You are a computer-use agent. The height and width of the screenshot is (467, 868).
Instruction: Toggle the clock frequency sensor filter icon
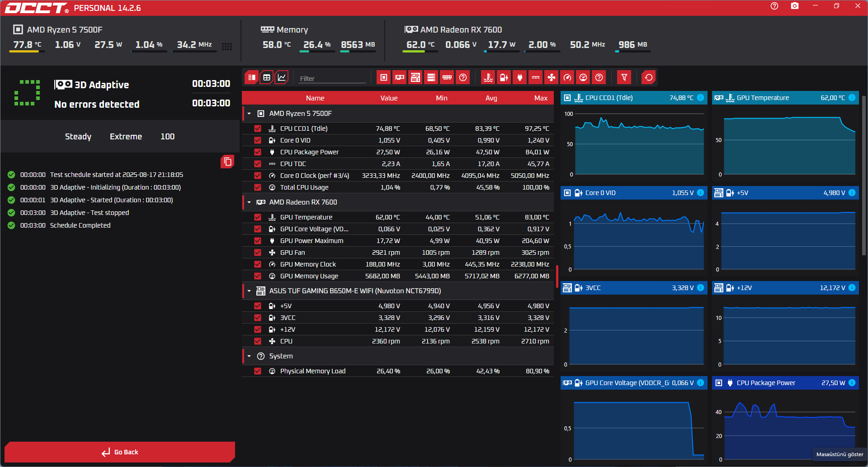click(x=567, y=77)
